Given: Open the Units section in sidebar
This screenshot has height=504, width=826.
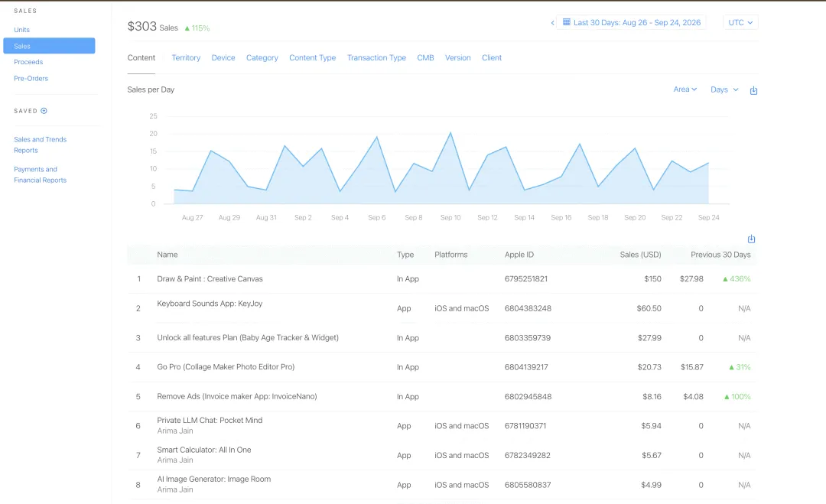Looking at the screenshot, I should 21,30.
